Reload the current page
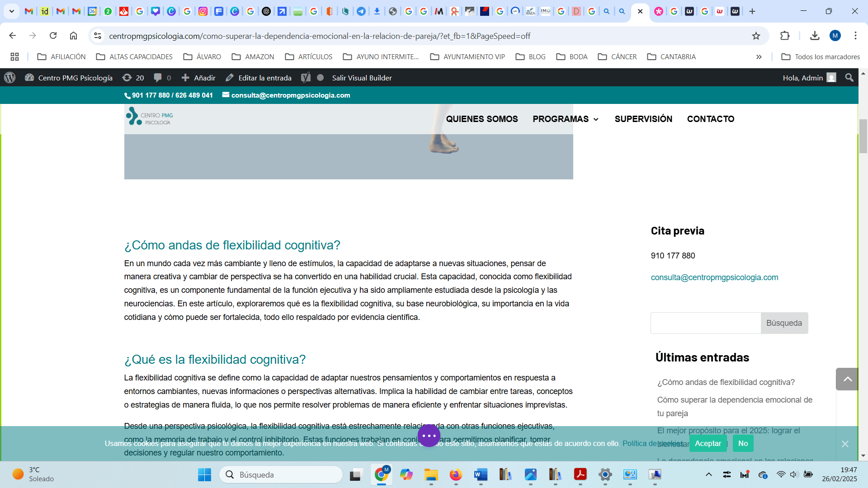The width and height of the screenshot is (868, 488). (53, 36)
